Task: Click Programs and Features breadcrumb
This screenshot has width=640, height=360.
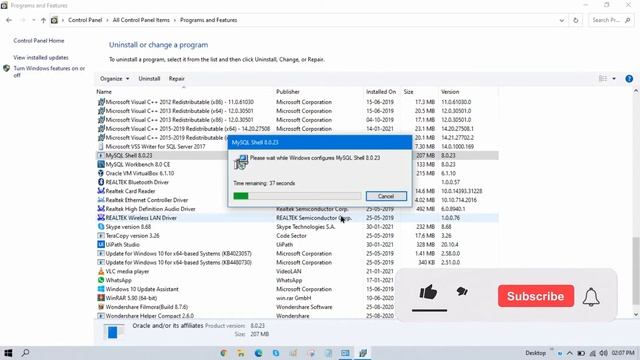Action: click(x=208, y=20)
